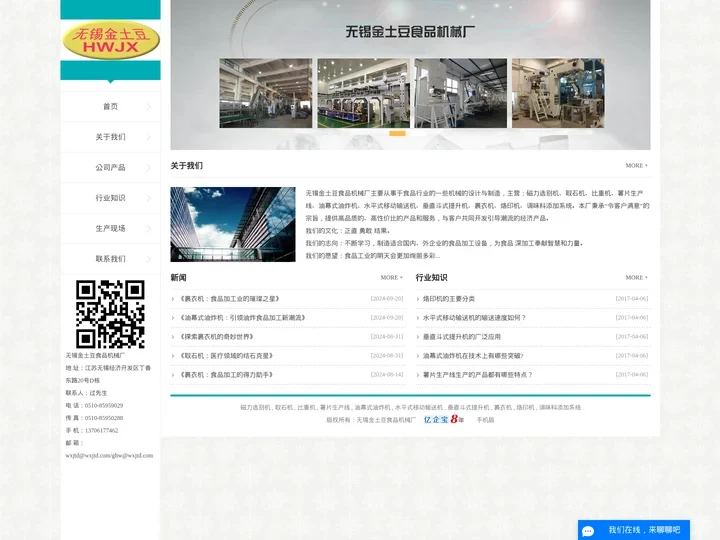Click the chevron next to 生产现场
The width and height of the screenshot is (720, 540).
point(148,228)
